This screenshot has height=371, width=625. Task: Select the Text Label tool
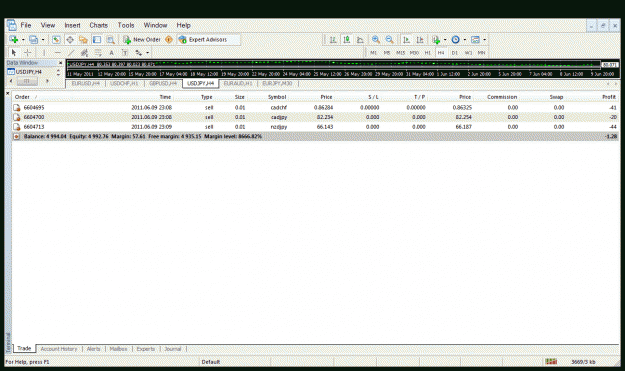[125, 53]
